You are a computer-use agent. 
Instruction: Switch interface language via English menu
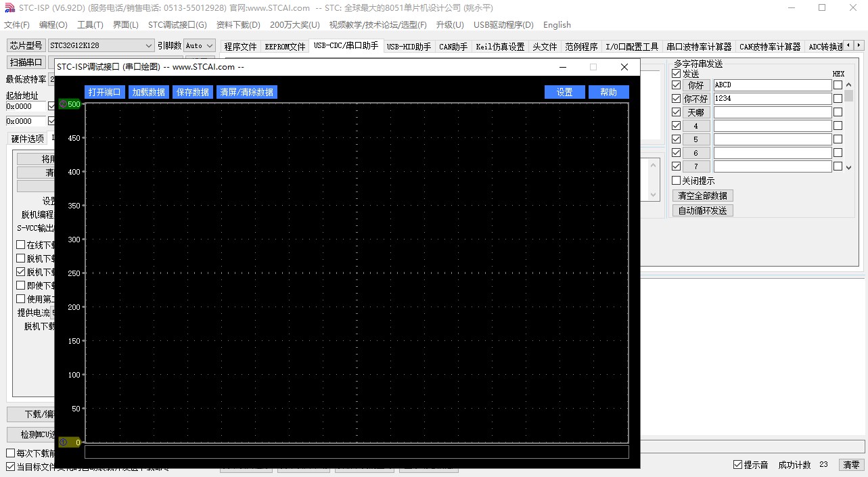point(557,25)
